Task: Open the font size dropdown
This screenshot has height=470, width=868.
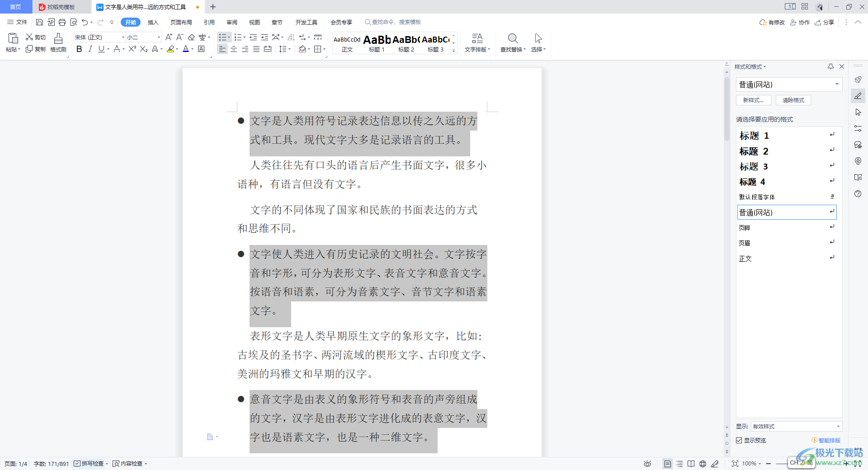Action: click(x=159, y=37)
